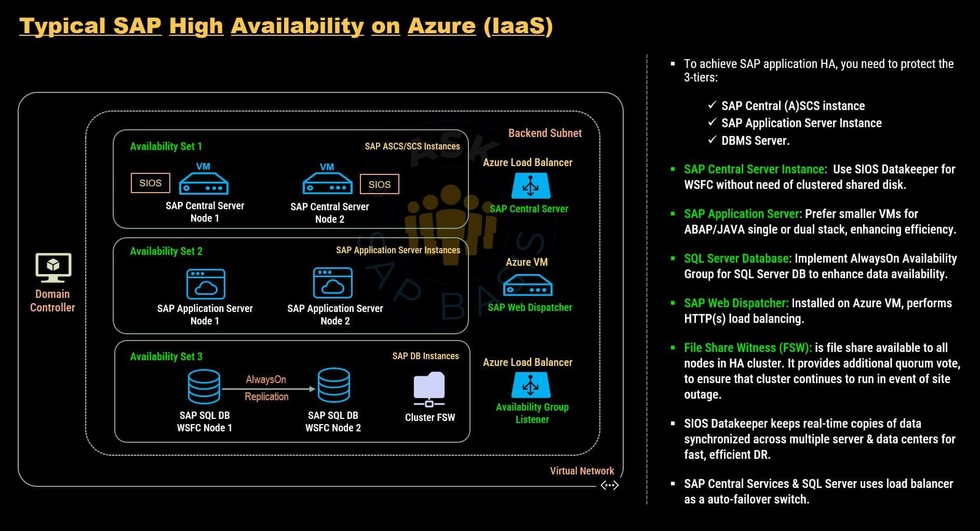Click the SAP Application Server Instance checklist item

tap(801, 123)
